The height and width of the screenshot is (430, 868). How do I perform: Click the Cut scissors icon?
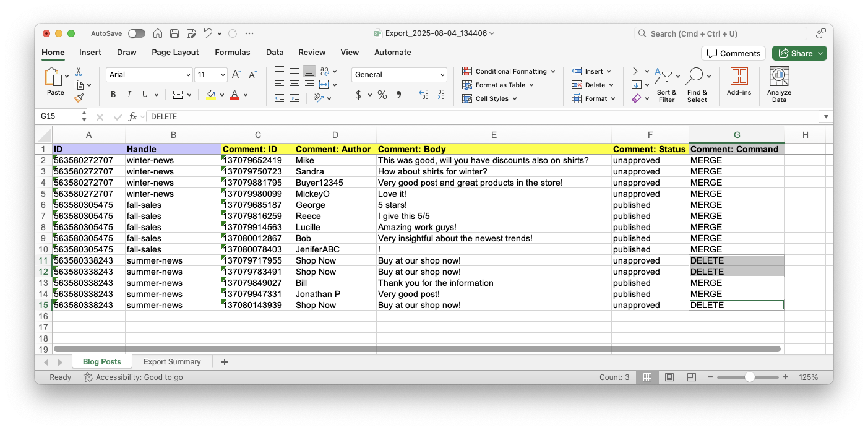coord(79,71)
